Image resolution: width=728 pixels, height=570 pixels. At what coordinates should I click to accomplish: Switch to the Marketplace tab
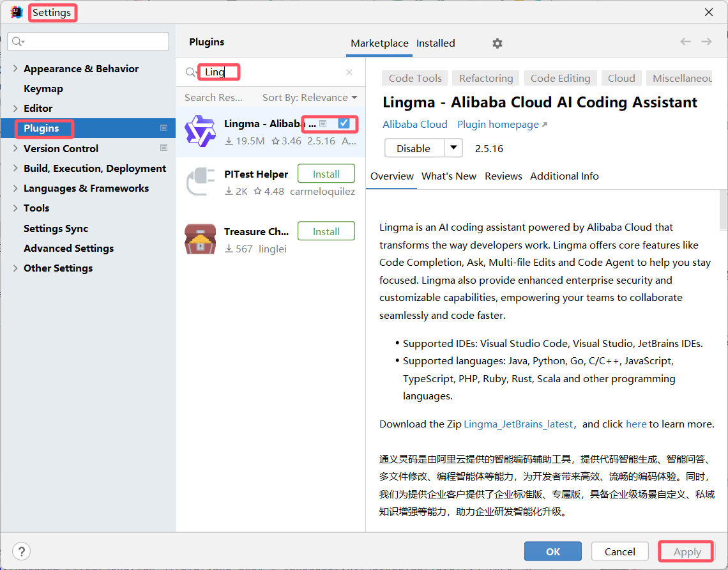[x=379, y=43]
